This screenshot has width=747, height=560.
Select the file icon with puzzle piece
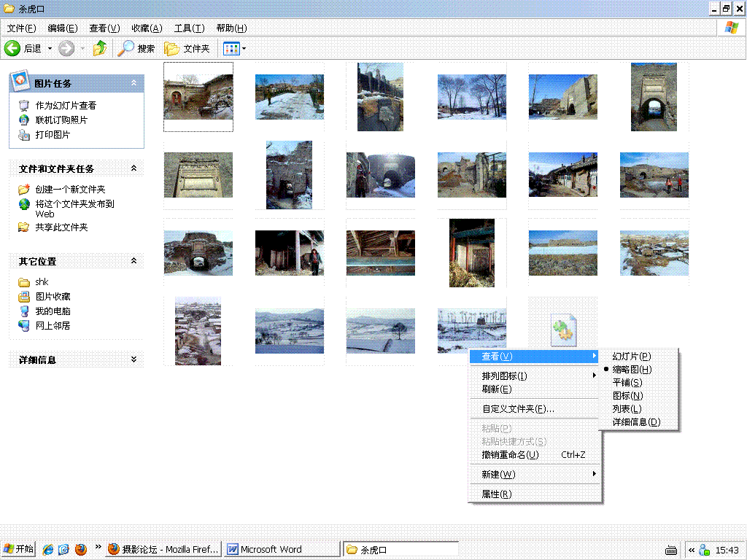pos(564,330)
